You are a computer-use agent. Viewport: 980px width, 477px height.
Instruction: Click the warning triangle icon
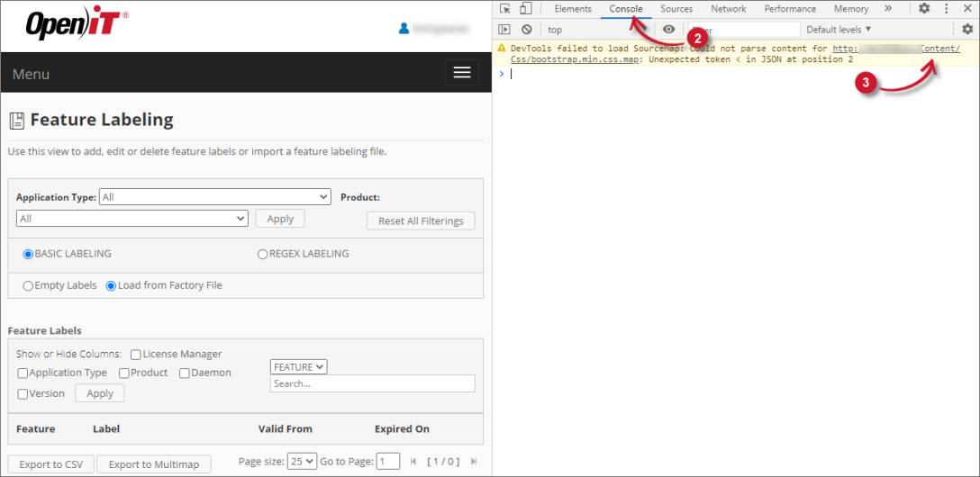click(x=501, y=48)
